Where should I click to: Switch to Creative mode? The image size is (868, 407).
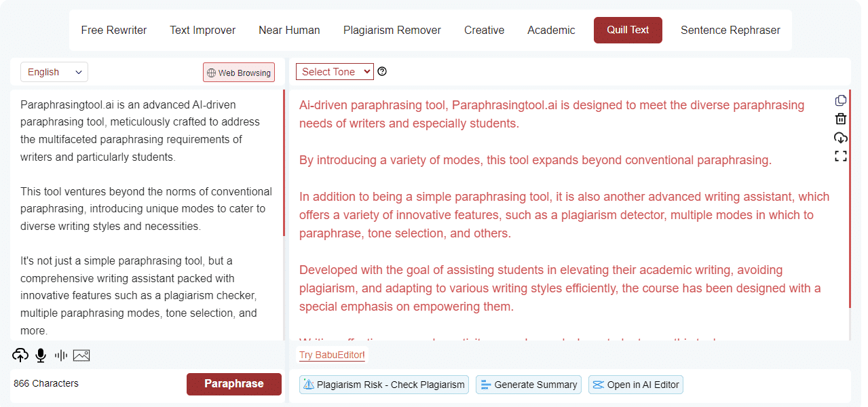(484, 30)
